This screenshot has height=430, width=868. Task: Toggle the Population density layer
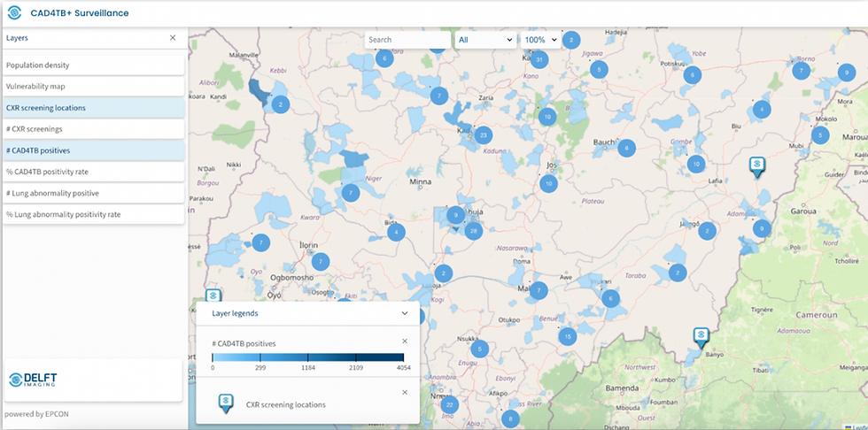coord(94,65)
